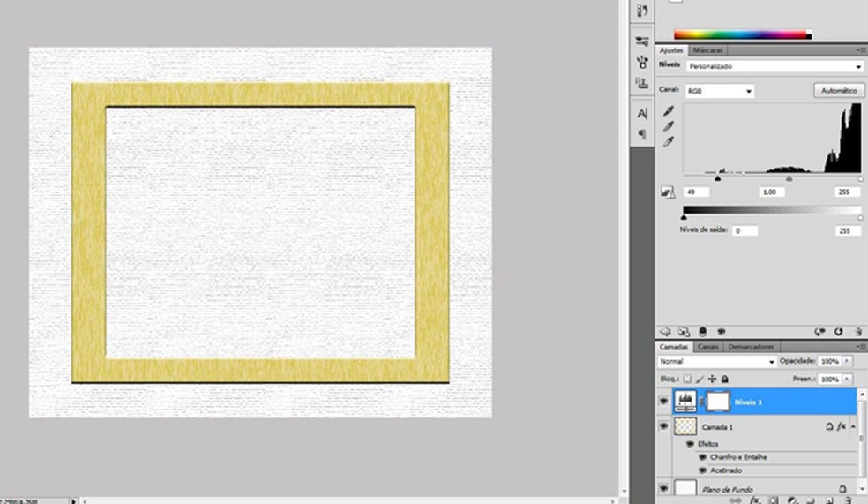Click the Levels adjustment thumbnail of Níveis 1

tap(685, 402)
